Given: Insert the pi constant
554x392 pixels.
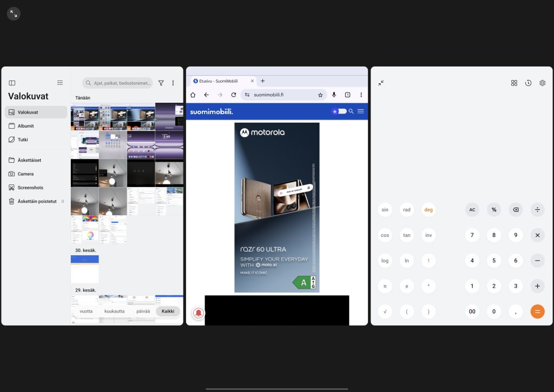Looking at the screenshot, I should [385, 286].
